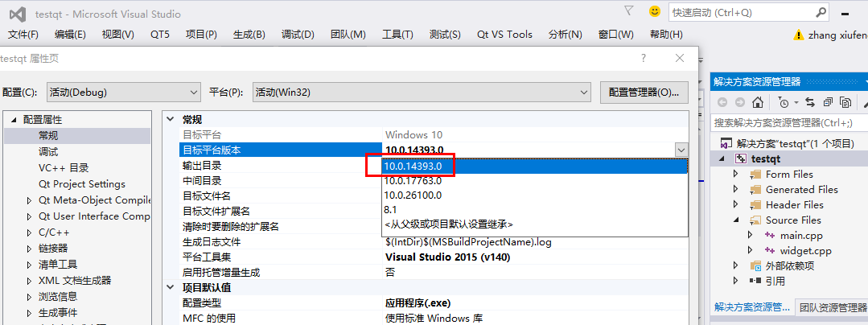Click the main.cpp file icon

coord(770,236)
